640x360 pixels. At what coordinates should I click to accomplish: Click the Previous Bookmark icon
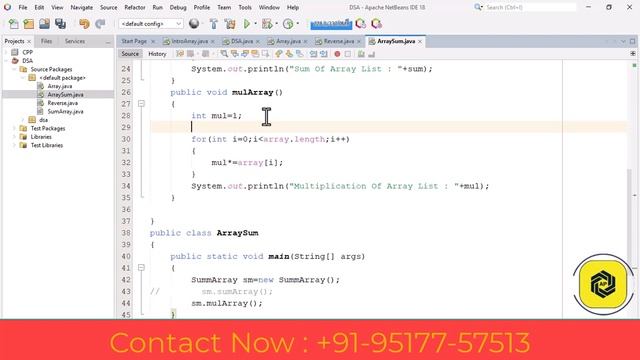[x=279, y=54]
